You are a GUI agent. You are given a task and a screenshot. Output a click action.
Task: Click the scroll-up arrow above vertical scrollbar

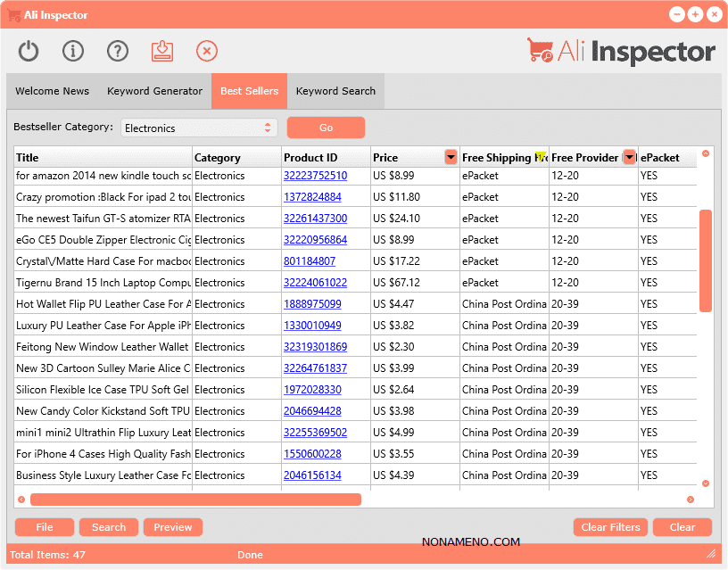(x=706, y=153)
